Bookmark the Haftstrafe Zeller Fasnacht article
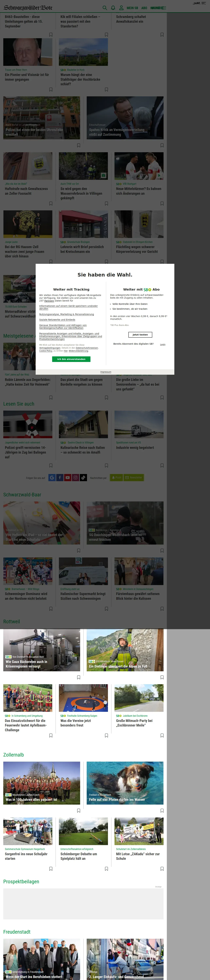This screenshot has height=980, width=210. click(x=51, y=204)
